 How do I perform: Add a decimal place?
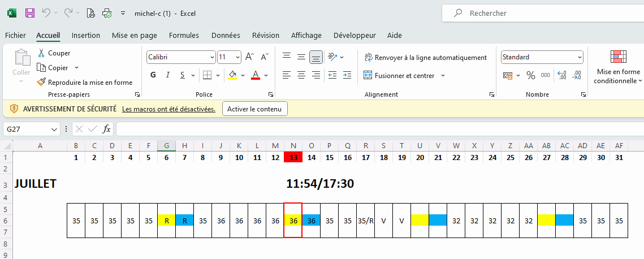[x=562, y=75]
